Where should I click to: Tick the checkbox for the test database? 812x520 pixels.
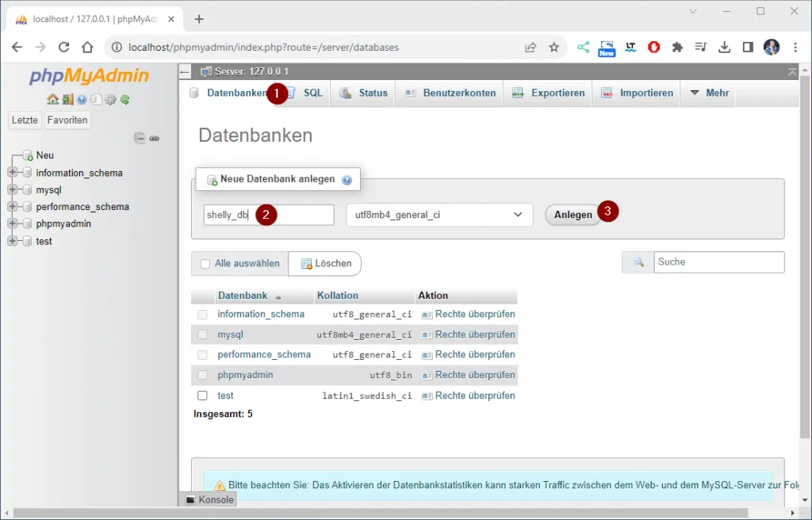(202, 396)
